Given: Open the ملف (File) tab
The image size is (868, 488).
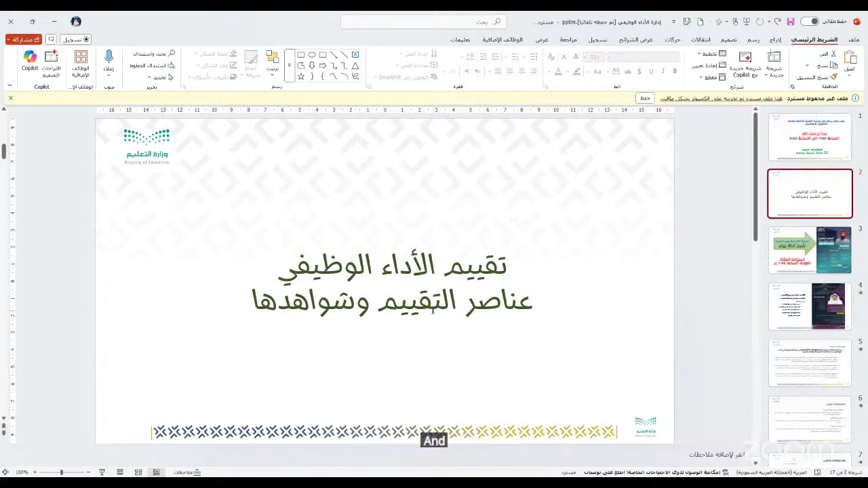Looking at the screenshot, I should pos(853,39).
